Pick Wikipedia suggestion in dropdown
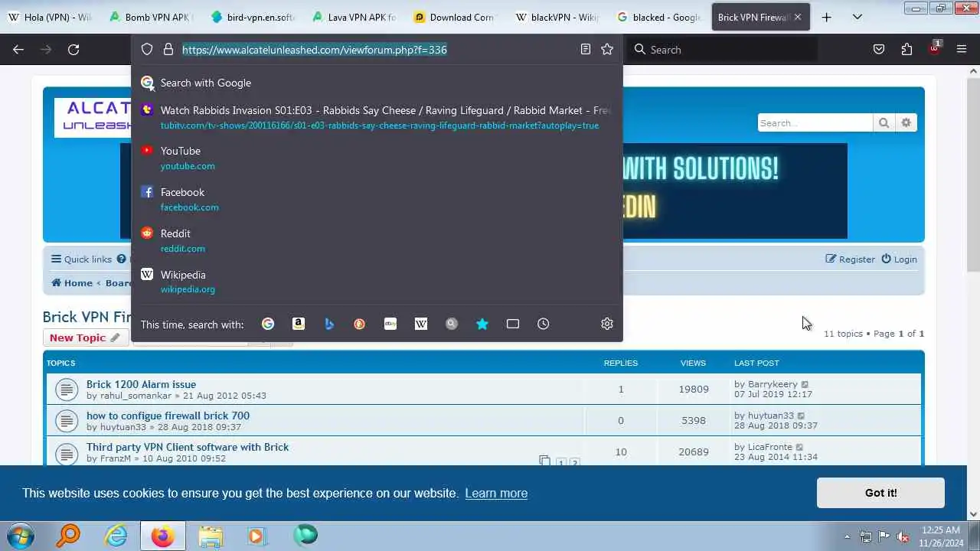This screenshot has width=980, height=551. (377, 282)
